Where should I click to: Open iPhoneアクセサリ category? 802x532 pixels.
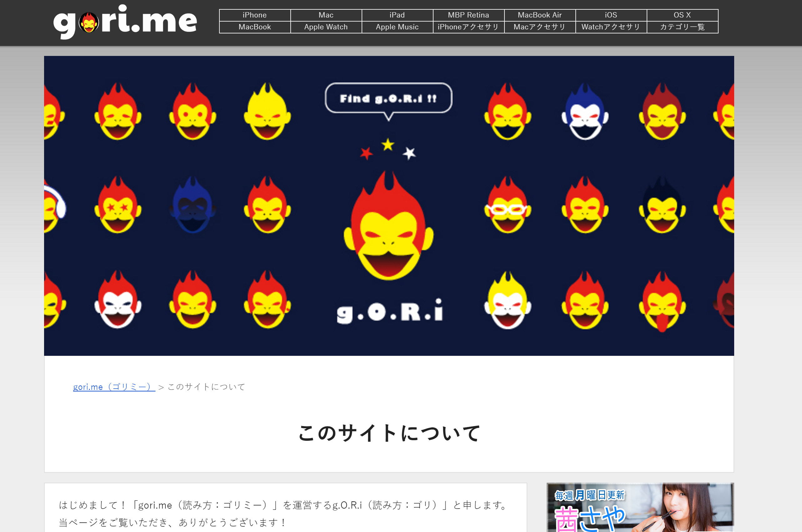469,27
